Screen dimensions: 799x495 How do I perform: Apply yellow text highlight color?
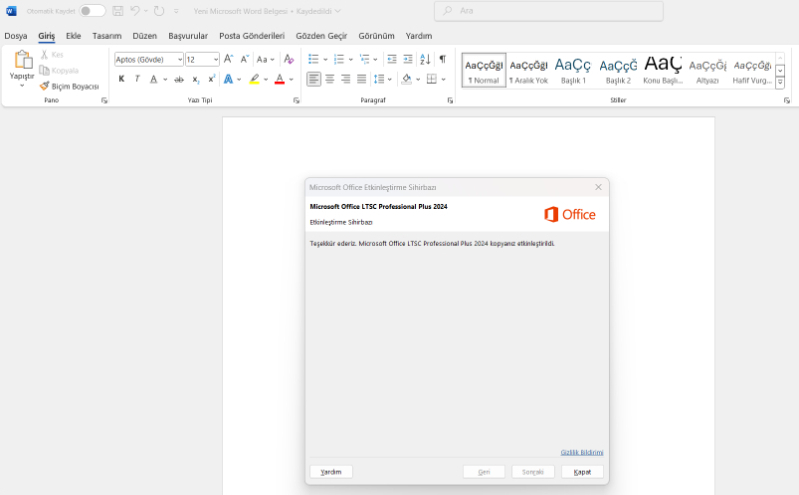[x=254, y=79]
